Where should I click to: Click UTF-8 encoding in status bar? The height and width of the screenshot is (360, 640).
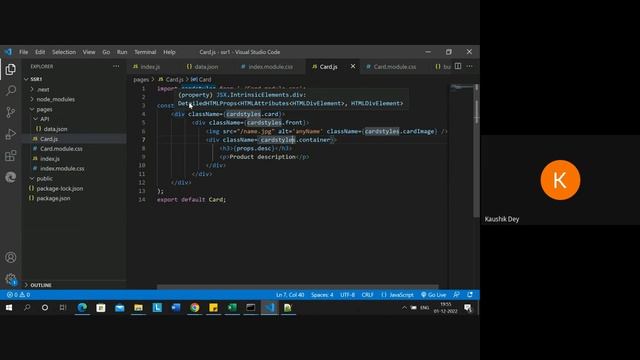tap(347, 295)
